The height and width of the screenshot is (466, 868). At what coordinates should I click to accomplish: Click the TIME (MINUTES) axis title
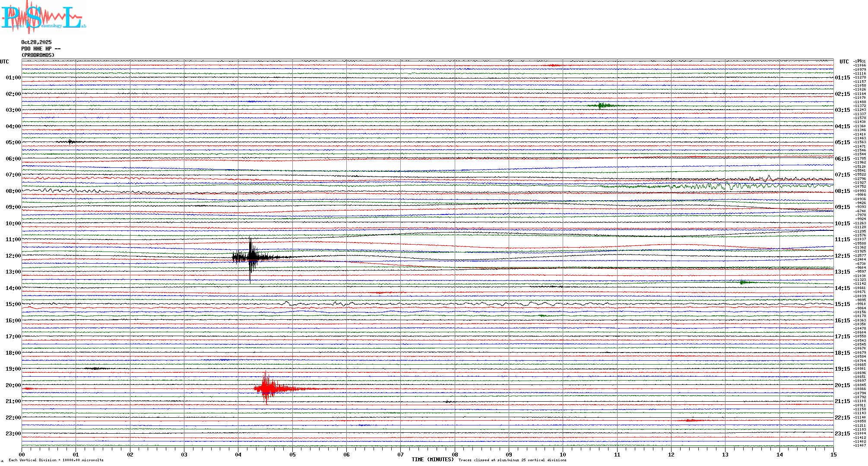tap(432, 460)
